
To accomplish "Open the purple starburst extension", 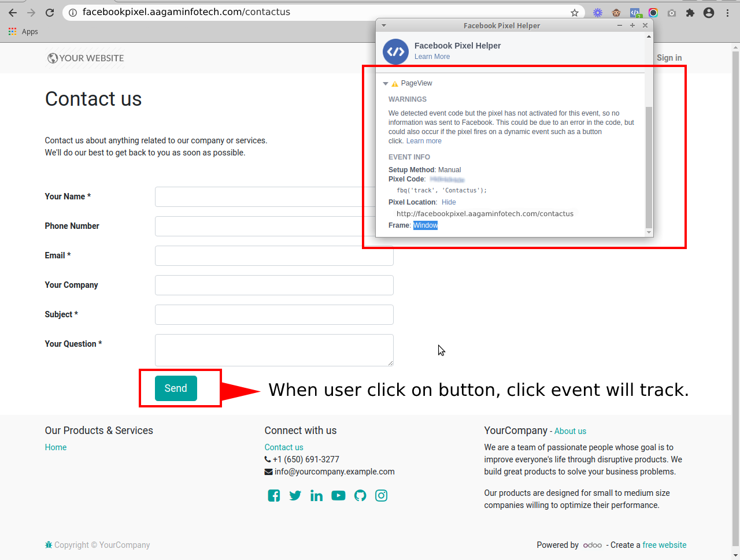I will [598, 13].
